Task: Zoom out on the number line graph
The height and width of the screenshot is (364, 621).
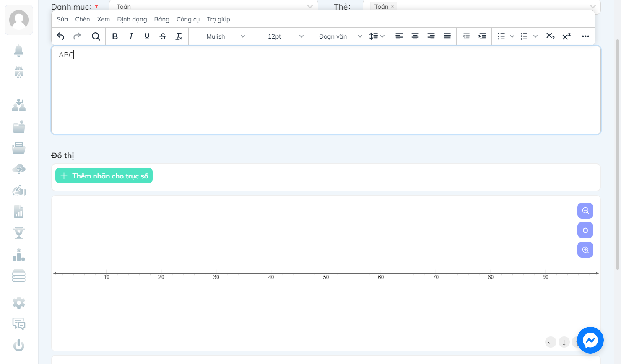Action: point(585,211)
